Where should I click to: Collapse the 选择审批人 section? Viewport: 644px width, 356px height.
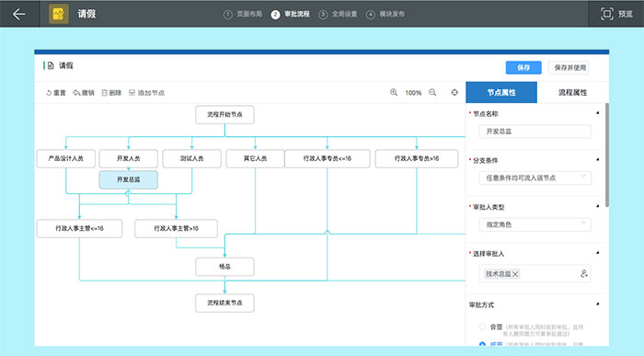598,253
